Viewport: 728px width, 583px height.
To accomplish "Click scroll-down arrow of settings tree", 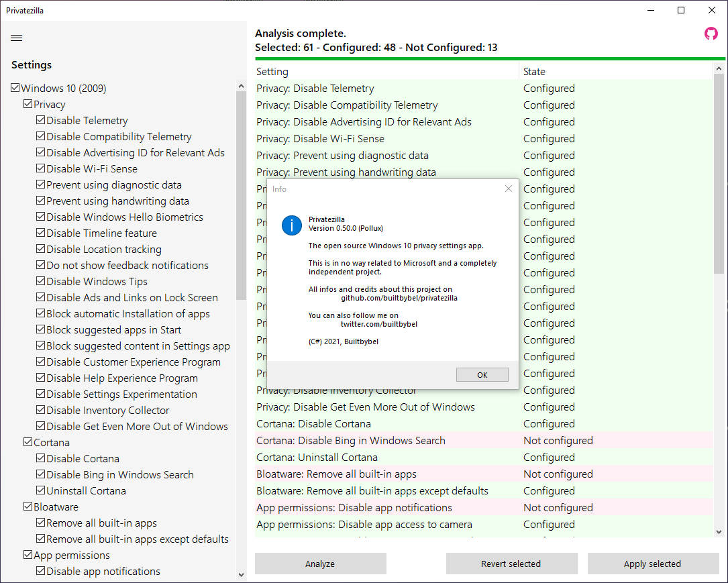I will pos(241,575).
